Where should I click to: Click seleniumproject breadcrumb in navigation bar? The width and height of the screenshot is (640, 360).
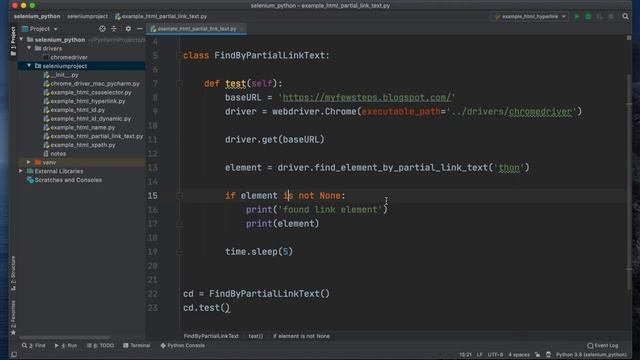(x=87, y=16)
